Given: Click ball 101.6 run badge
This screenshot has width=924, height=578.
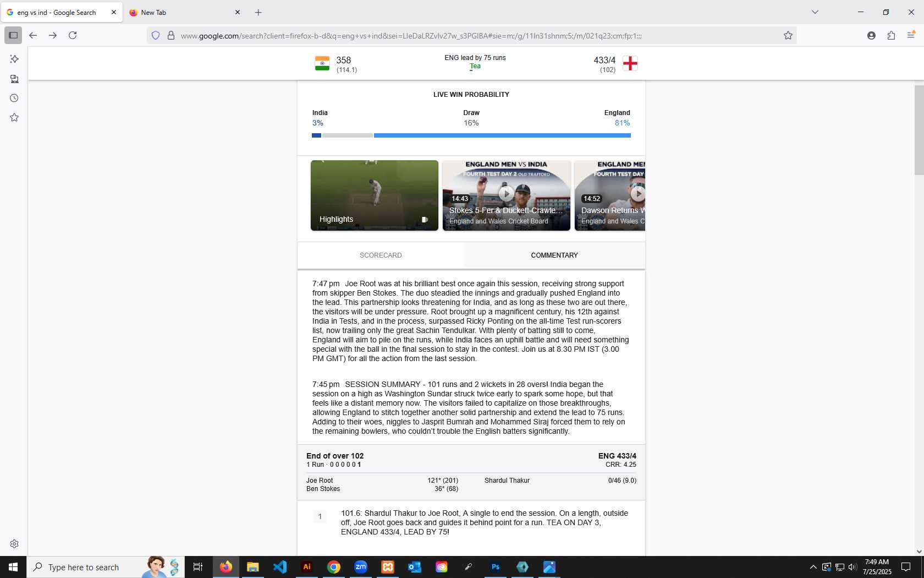Looking at the screenshot, I should (x=320, y=517).
